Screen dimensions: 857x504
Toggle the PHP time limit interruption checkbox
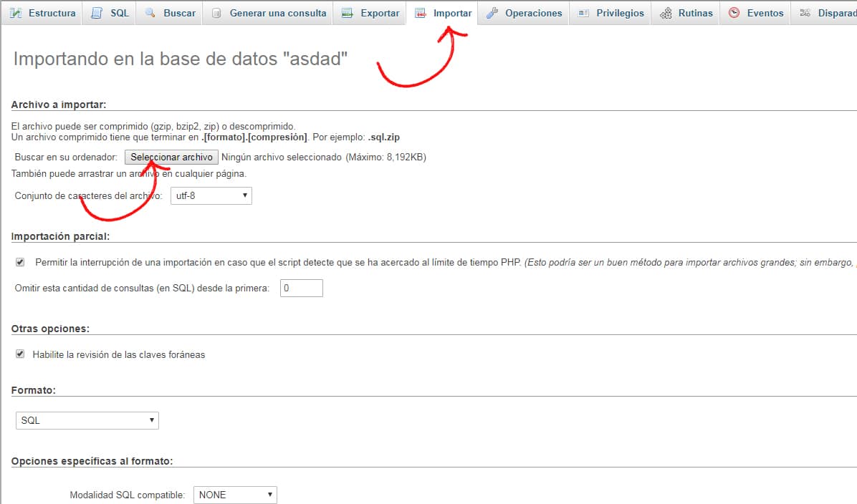(20, 263)
